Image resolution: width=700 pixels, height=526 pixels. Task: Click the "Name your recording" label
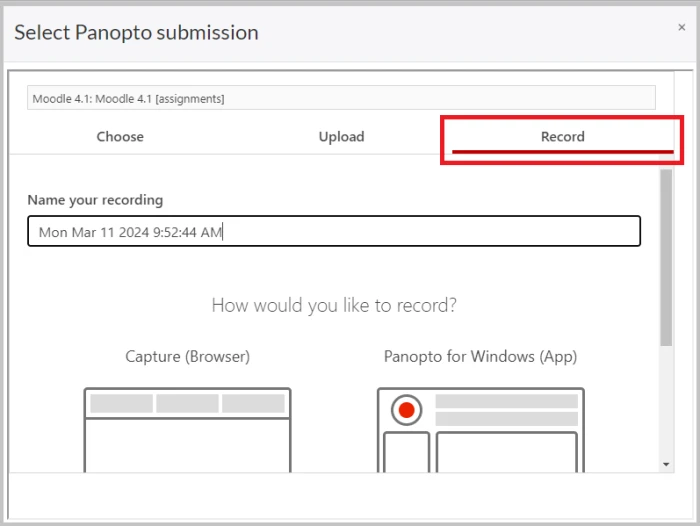point(95,200)
